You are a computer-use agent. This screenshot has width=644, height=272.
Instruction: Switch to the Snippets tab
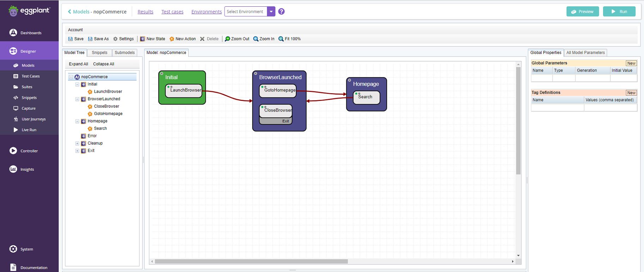(x=100, y=53)
